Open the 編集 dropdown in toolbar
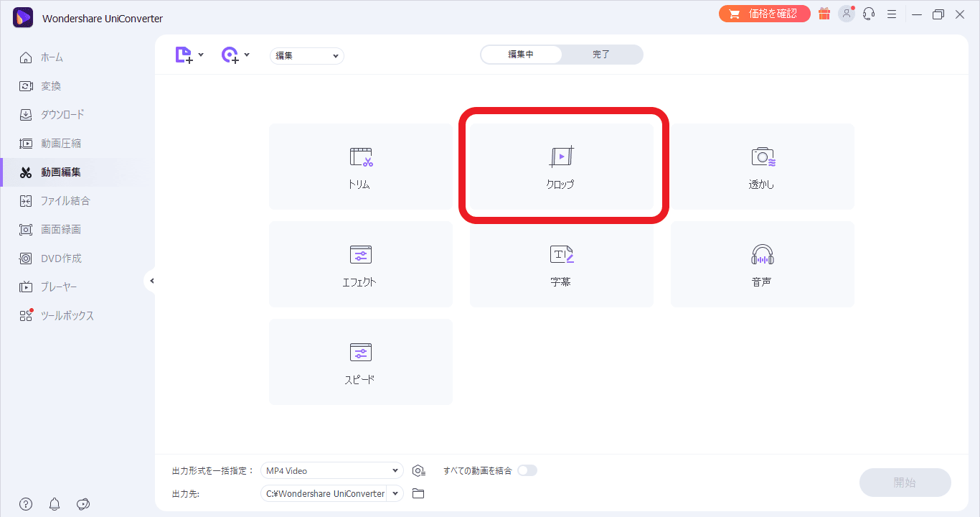The image size is (980, 517). coord(306,55)
